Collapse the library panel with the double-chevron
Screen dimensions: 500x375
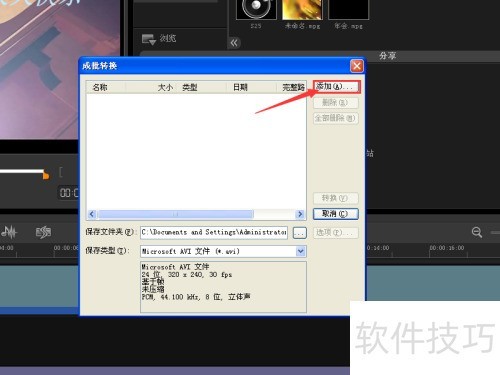point(234,43)
